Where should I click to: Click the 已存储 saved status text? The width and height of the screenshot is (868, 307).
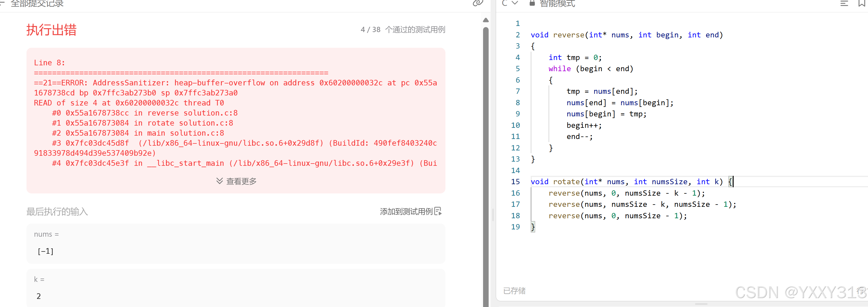coord(514,291)
